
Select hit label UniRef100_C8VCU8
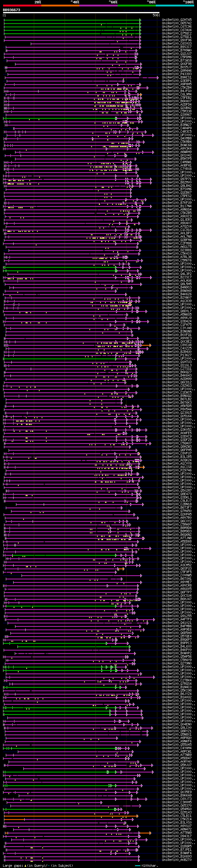(177, 345)
